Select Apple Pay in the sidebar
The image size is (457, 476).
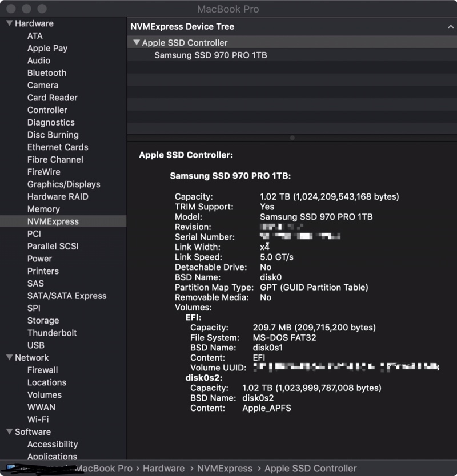point(47,49)
